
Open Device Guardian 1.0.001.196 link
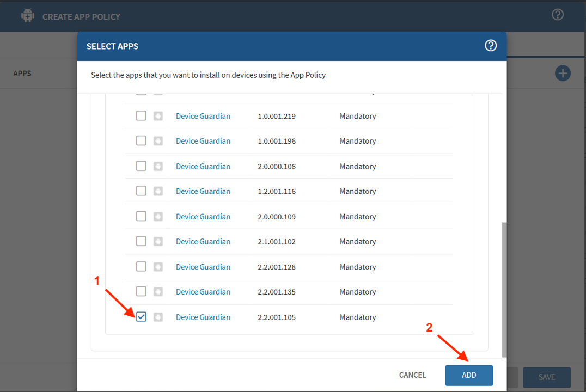203,141
